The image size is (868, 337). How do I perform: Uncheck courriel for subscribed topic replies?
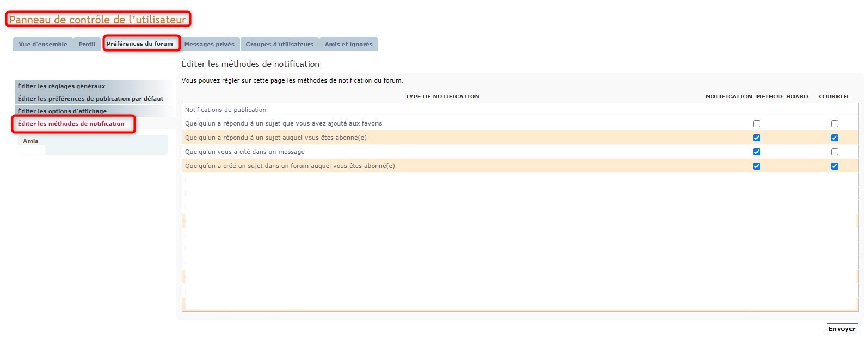834,138
